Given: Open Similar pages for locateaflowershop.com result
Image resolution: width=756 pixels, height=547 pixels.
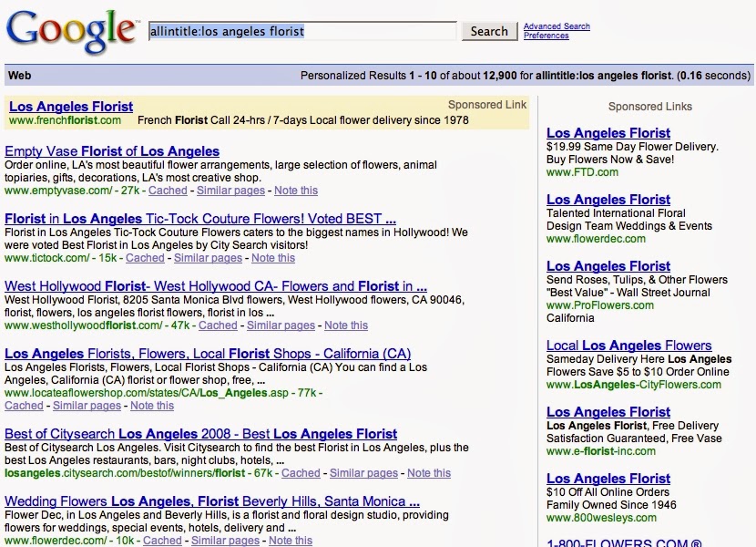Looking at the screenshot, I should coord(87,406).
